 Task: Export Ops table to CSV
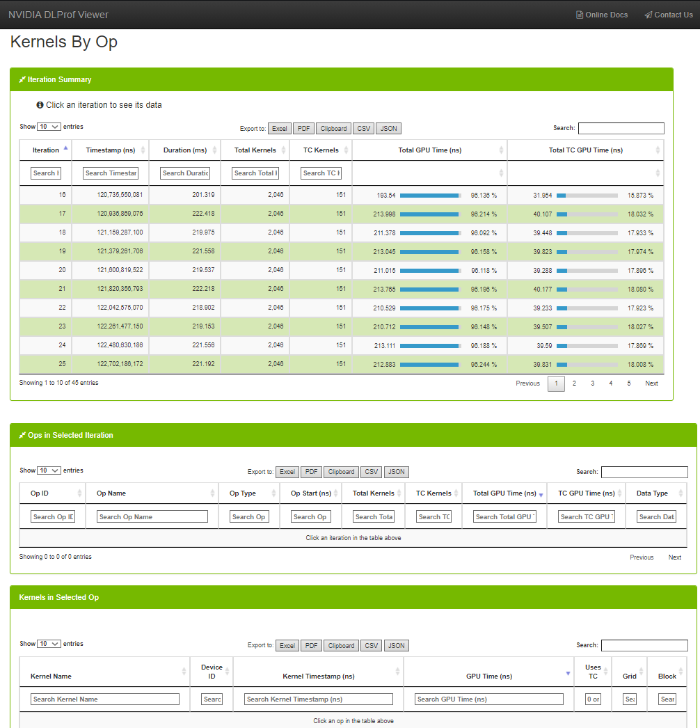(x=371, y=472)
